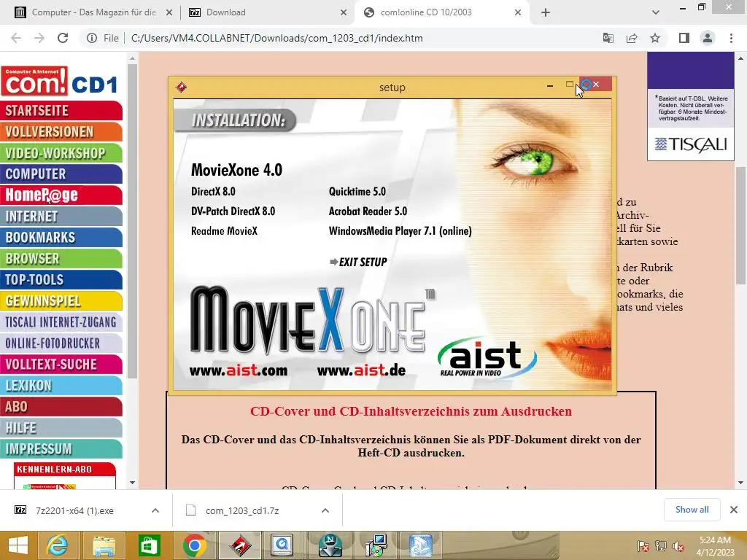
Task: Open downloaded 7z2201-x64 (1).exe file
Action: pos(74,510)
